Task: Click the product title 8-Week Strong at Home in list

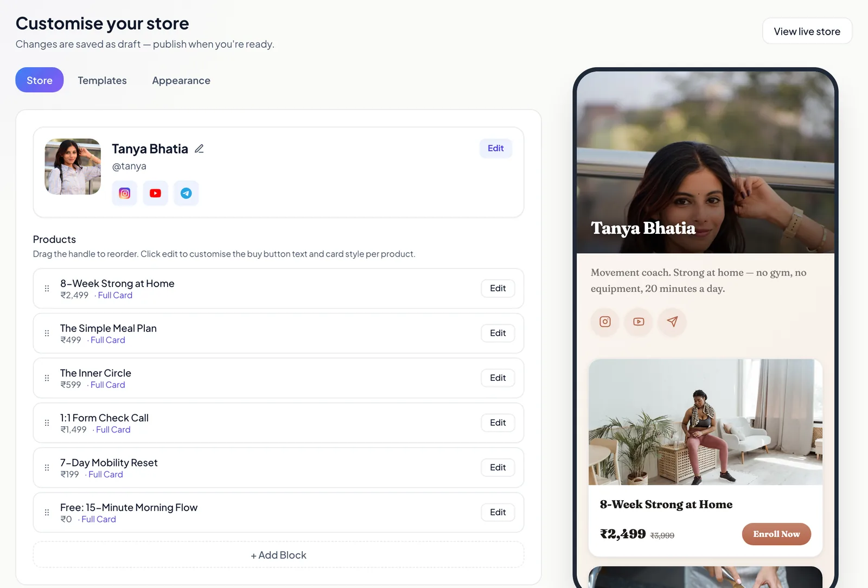Action: [x=117, y=283]
